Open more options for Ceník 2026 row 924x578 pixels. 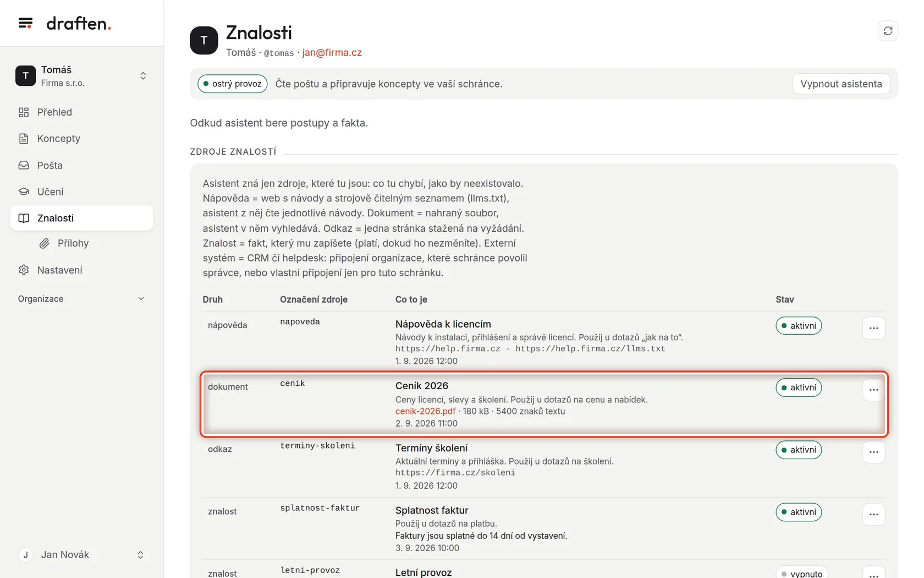pyautogui.click(x=873, y=390)
